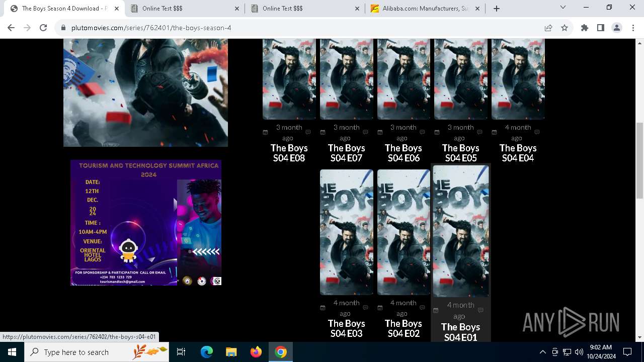Click the S04 E01 poster thumbnail
This screenshot has width=644, height=362.
pos(461,231)
